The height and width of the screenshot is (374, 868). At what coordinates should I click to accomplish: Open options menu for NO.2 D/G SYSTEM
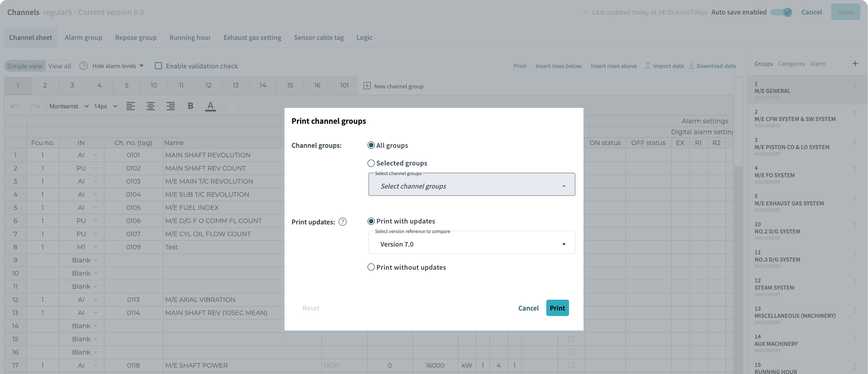pos(855,226)
